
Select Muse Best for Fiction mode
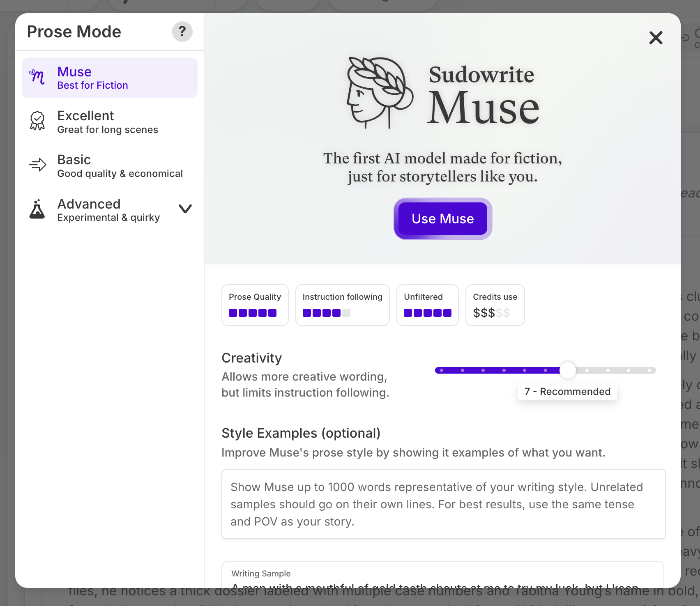click(x=109, y=78)
